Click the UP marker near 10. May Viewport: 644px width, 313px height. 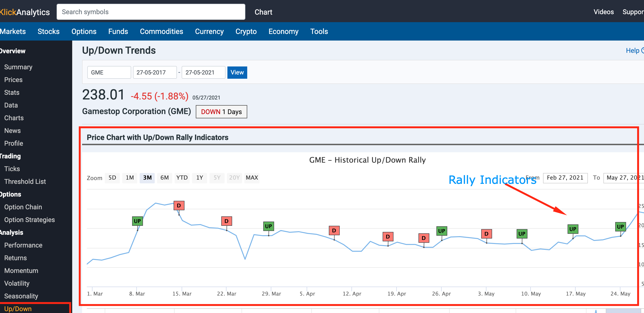522,234
